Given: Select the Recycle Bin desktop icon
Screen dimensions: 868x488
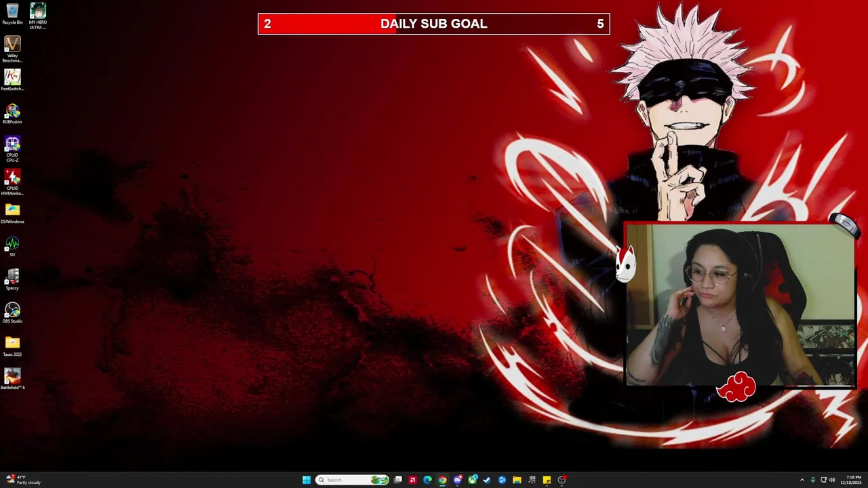Looking at the screenshot, I should 12,14.
